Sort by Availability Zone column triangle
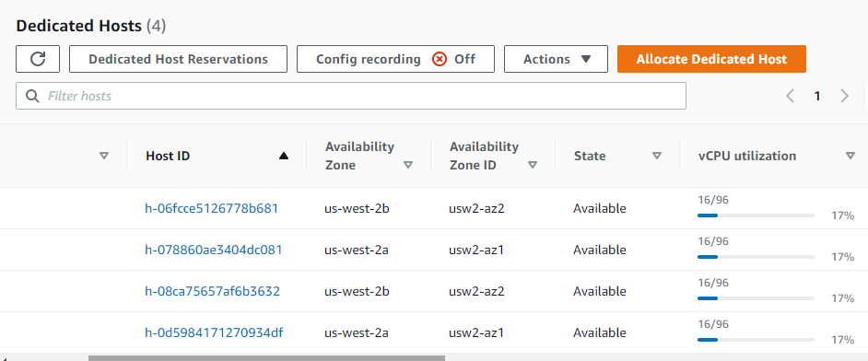Screen dimensions: 868x361 pyautogui.click(x=408, y=165)
